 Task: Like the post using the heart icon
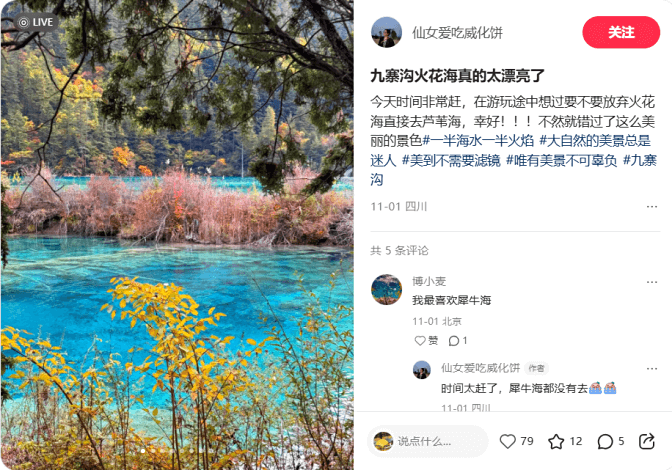coord(508,441)
